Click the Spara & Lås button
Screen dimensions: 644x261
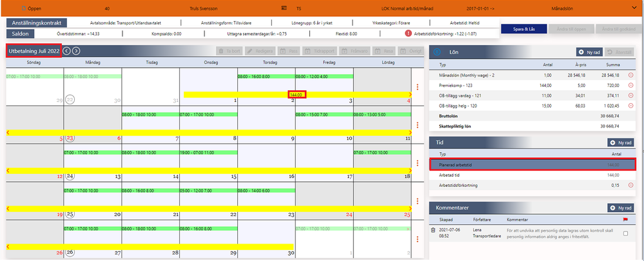524,29
